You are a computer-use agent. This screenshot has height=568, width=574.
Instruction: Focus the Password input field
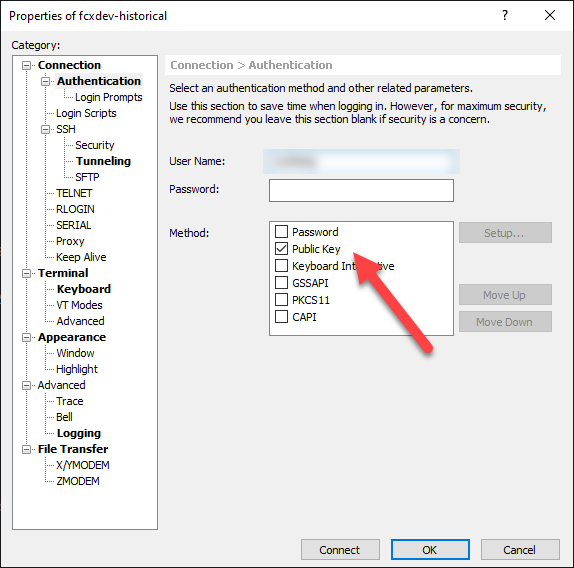click(x=361, y=190)
